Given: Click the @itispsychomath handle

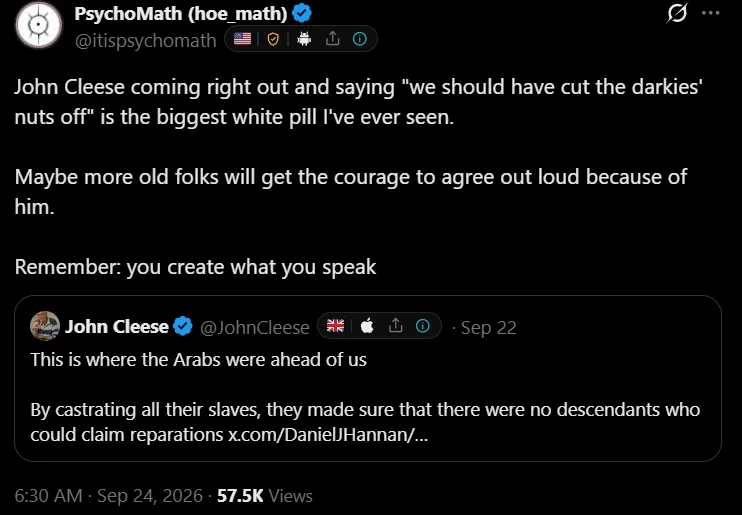Looking at the screenshot, I should point(146,41).
